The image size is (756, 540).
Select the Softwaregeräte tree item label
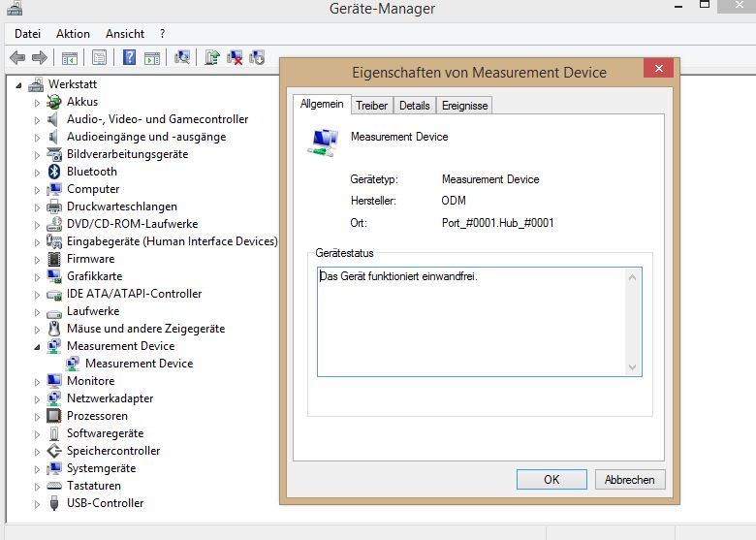pyautogui.click(x=105, y=433)
